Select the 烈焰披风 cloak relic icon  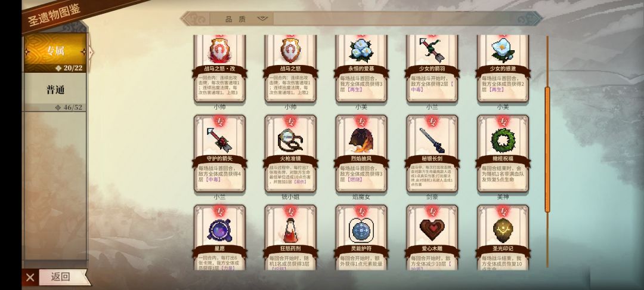pos(361,140)
